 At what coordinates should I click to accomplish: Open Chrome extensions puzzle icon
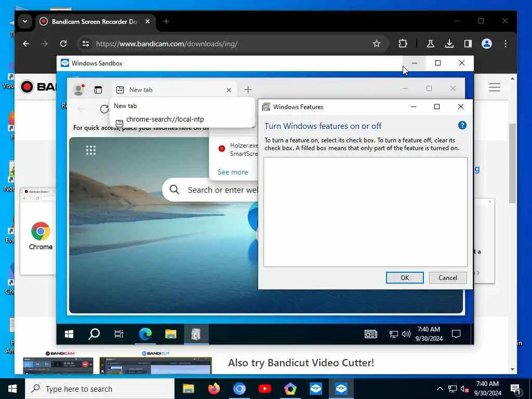pyautogui.click(x=403, y=44)
